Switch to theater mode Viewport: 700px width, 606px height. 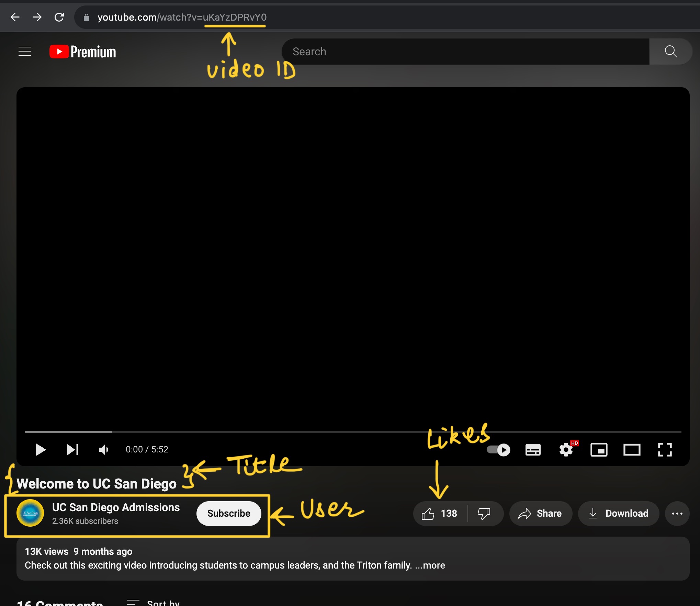(x=632, y=450)
